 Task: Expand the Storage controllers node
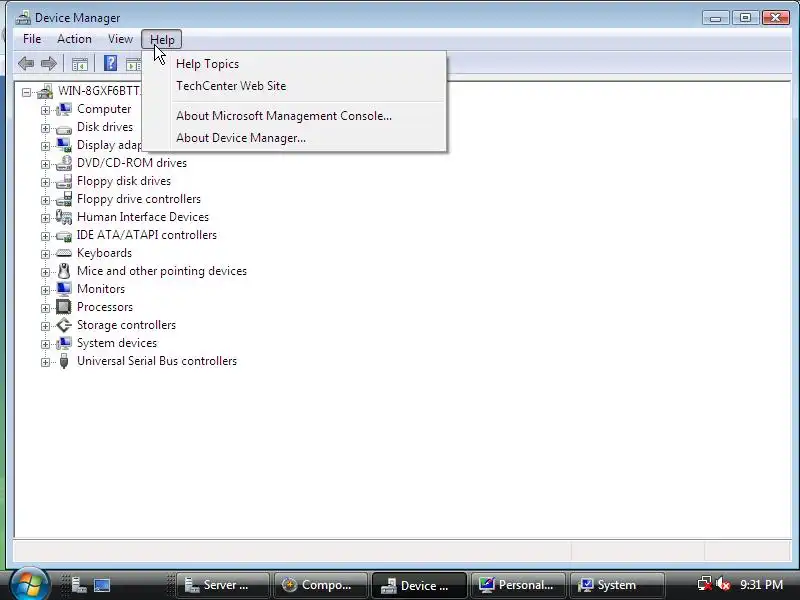tap(45, 326)
